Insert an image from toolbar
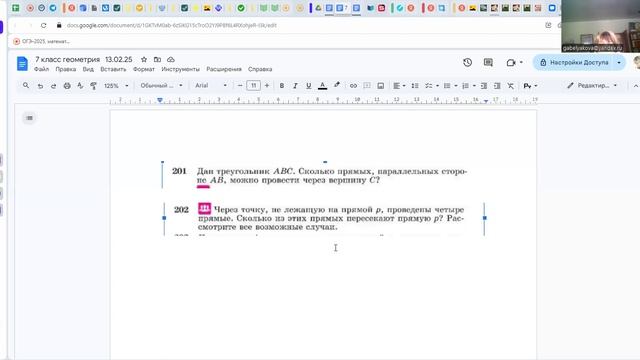Image resolution: width=640 pixels, height=360 pixels. click(380, 86)
